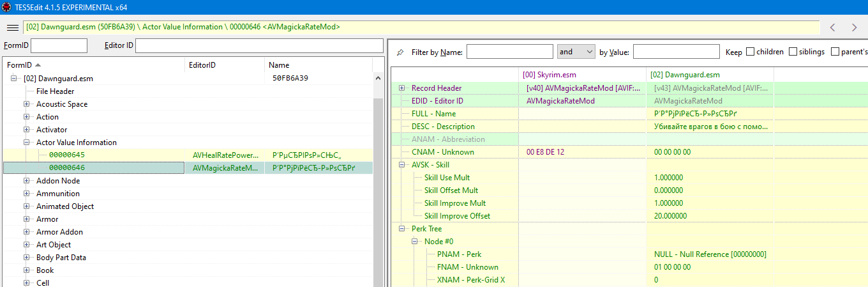Viewport: 868px width, 287px height.
Task: Expand the Activator group
Action: click(27, 130)
